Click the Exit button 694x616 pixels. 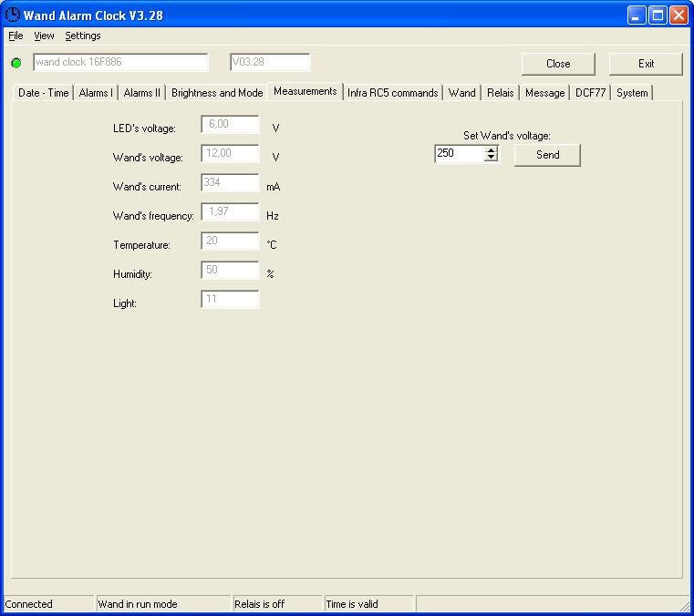click(x=646, y=64)
